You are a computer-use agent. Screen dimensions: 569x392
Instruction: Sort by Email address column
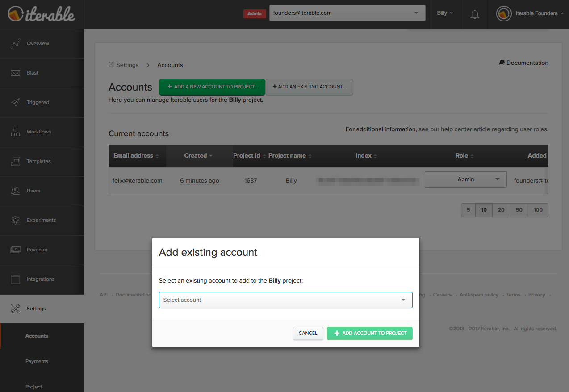(136, 156)
